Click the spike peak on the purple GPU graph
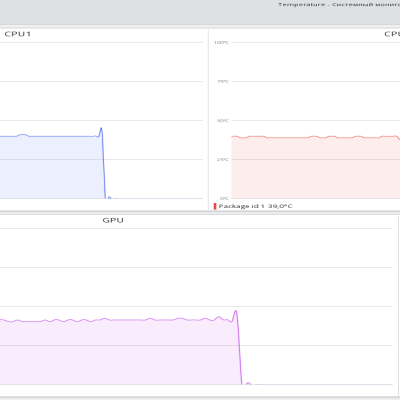This screenshot has height=400, width=400. click(236, 311)
